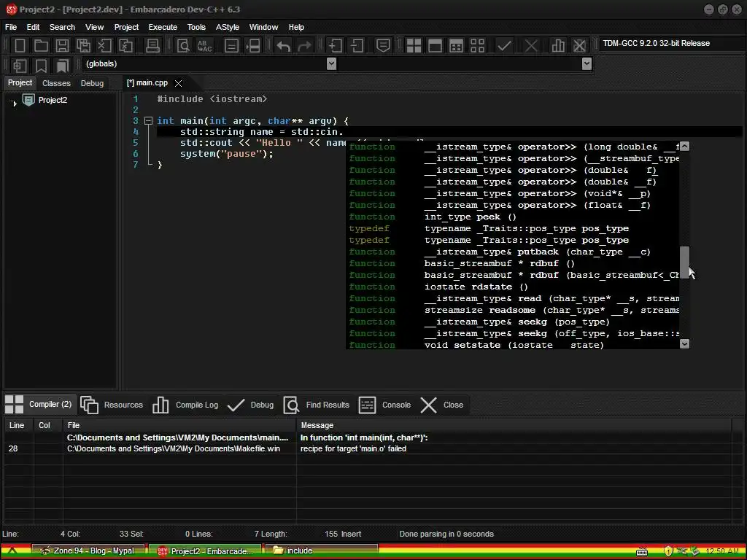Image resolution: width=747 pixels, height=560 pixels.
Task: Open the View menu
Action: pos(94,27)
